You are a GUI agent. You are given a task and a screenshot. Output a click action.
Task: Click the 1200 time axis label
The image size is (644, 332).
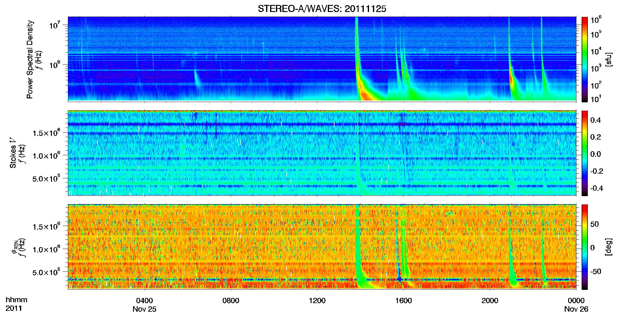click(317, 301)
